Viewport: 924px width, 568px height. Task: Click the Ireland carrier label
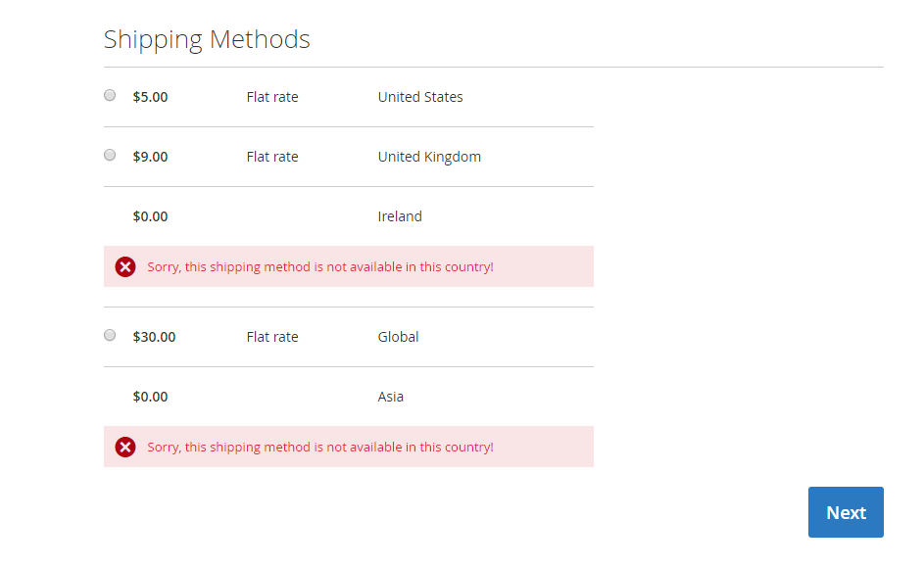(x=400, y=216)
